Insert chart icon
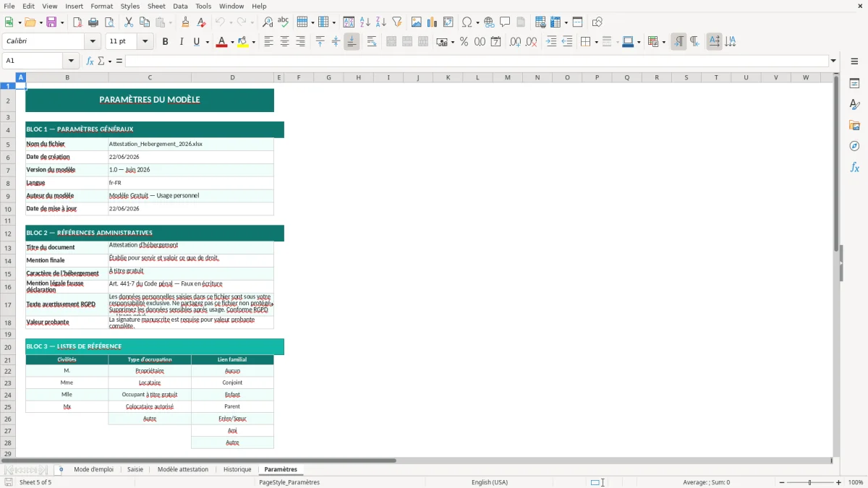The image size is (868, 488). 432,22
